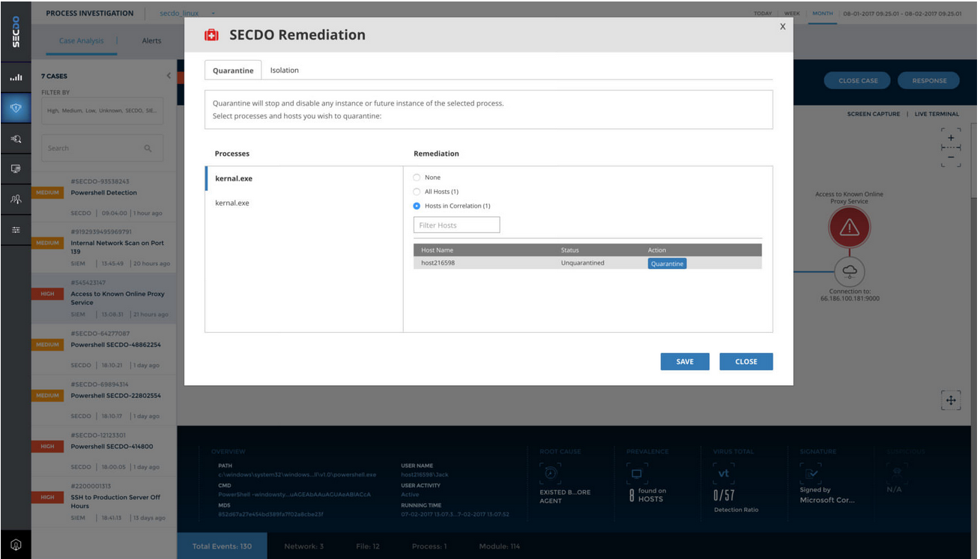Show Process: 1 events tab
This screenshot has height=559, width=980.
429,546
